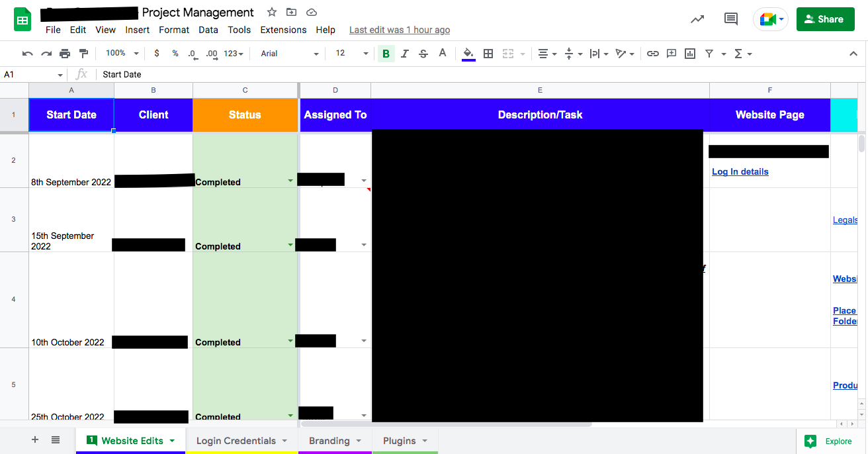Check cloud save status icon
The height and width of the screenshot is (454, 868).
tap(312, 12)
